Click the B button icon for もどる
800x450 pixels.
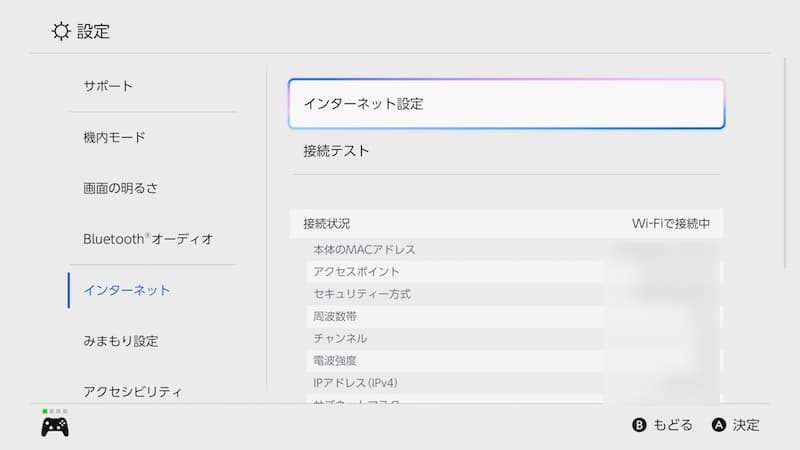point(639,425)
